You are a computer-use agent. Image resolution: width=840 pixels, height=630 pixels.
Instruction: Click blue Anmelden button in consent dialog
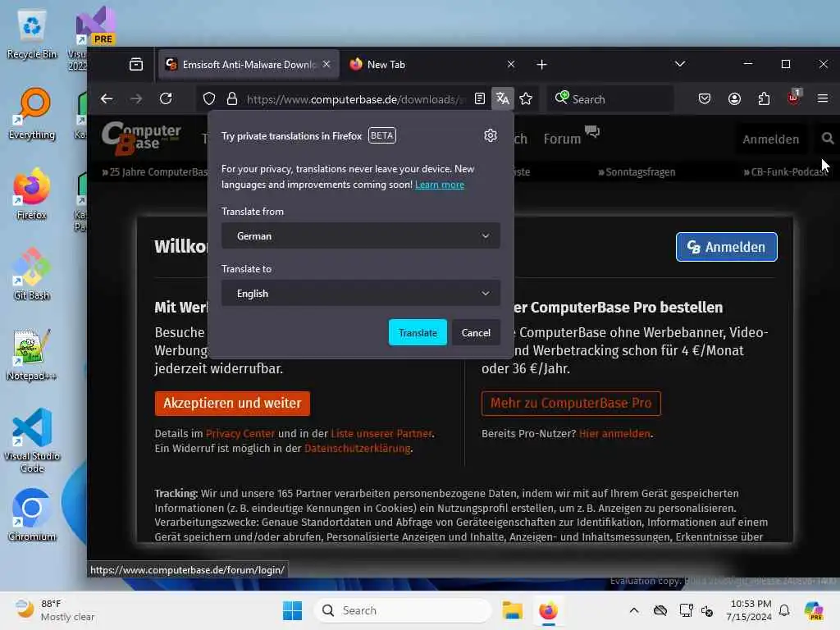click(x=727, y=247)
